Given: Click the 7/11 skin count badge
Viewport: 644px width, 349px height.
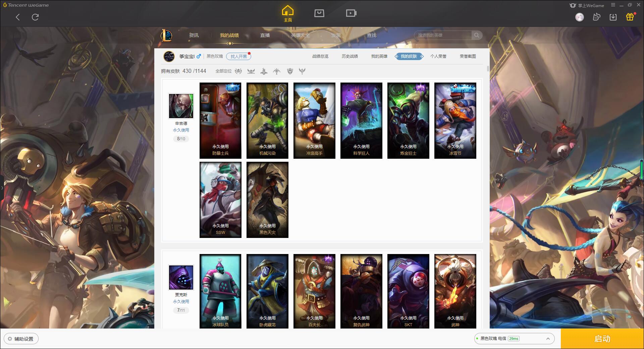Looking at the screenshot, I should click(181, 310).
